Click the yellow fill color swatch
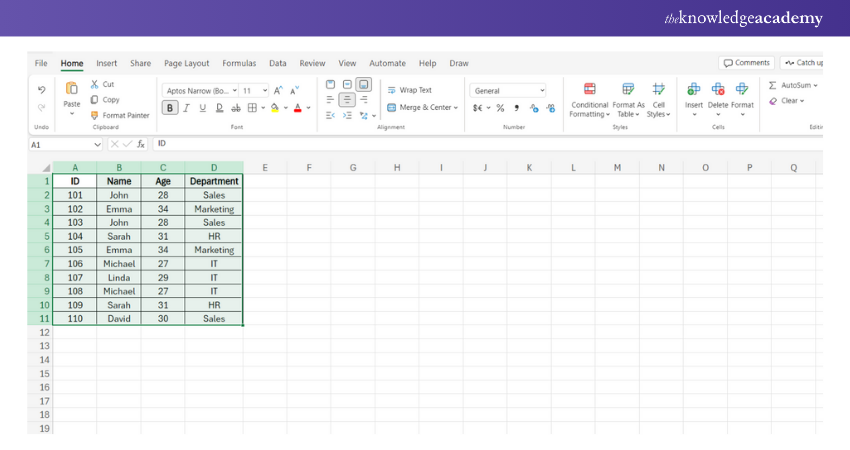The width and height of the screenshot is (850, 450). [274, 108]
